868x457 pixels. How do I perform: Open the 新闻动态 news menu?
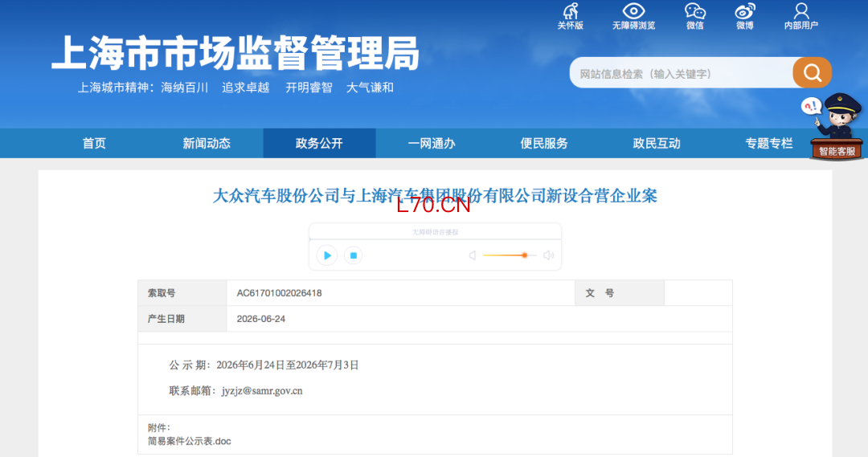(x=207, y=143)
